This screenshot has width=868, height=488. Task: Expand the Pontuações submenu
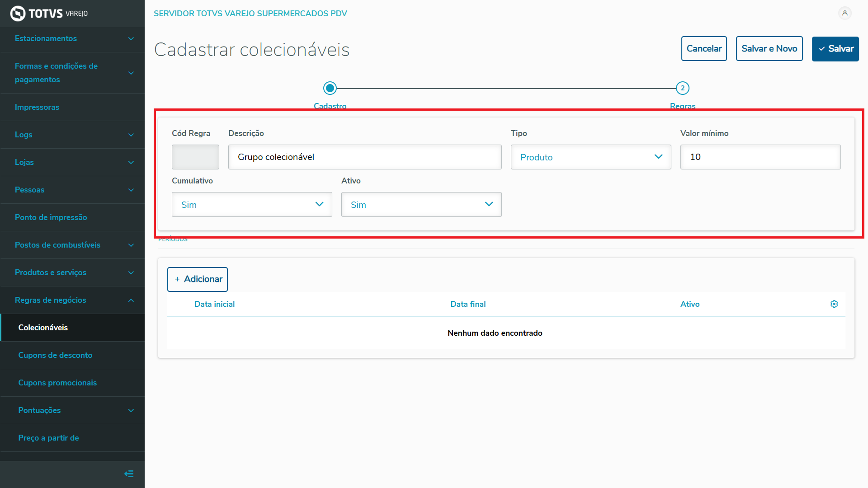pos(72,410)
